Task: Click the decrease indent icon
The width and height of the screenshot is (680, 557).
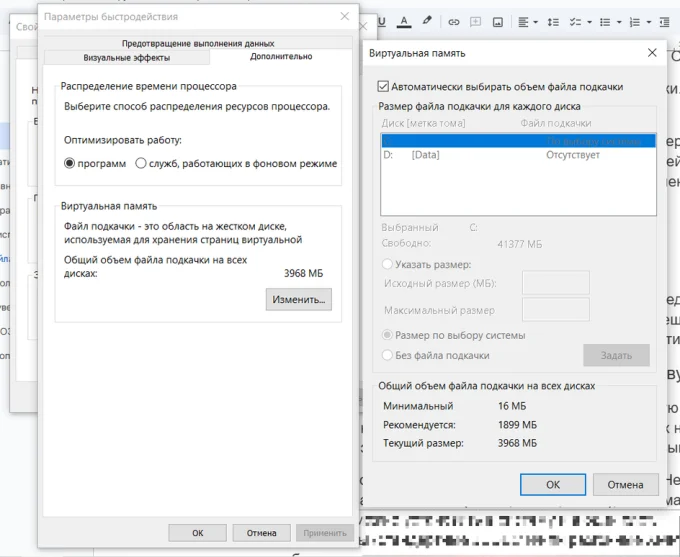Action: 664,22
